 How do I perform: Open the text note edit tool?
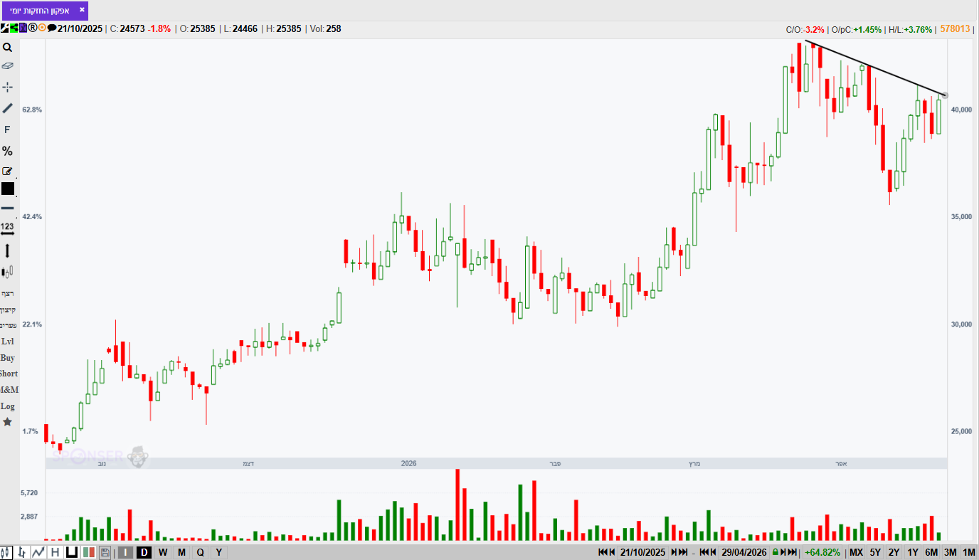[x=7, y=171]
